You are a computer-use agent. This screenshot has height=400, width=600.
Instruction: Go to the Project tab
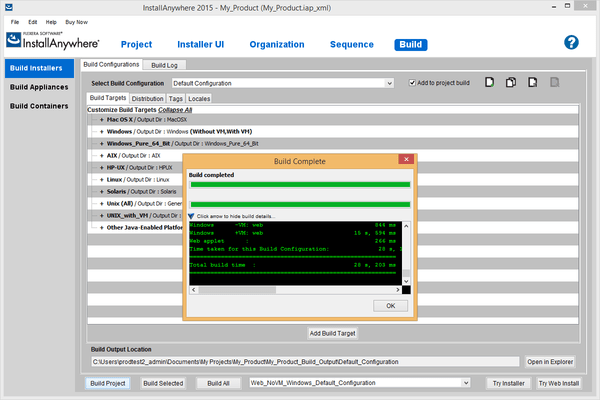136,44
